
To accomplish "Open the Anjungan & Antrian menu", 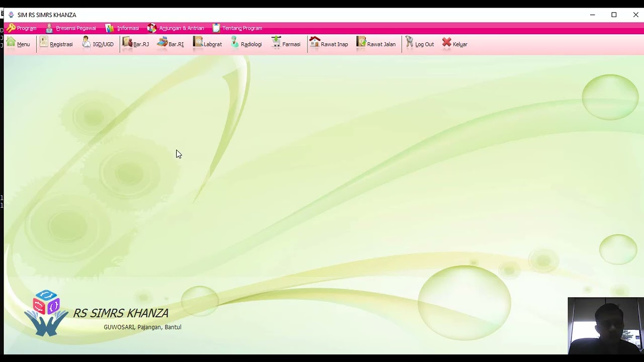I will tap(176, 28).
